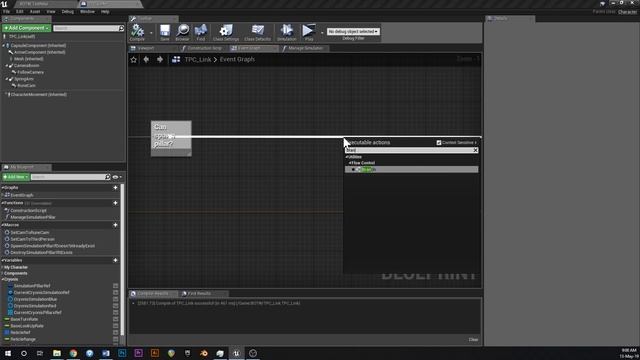Click the Compile toolbar button
The width and height of the screenshot is (640, 360).
(137, 32)
